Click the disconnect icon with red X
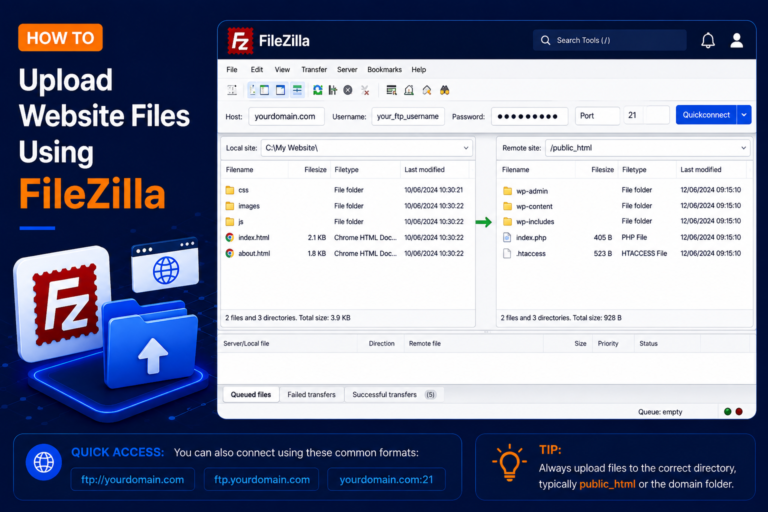The image size is (768, 512). pyautogui.click(x=365, y=90)
